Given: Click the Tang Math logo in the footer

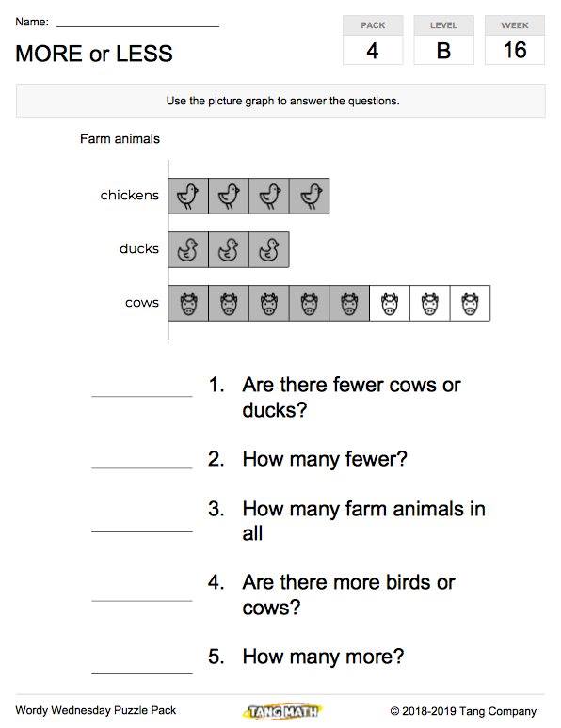Looking at the screenshot, I should (282, 711).
